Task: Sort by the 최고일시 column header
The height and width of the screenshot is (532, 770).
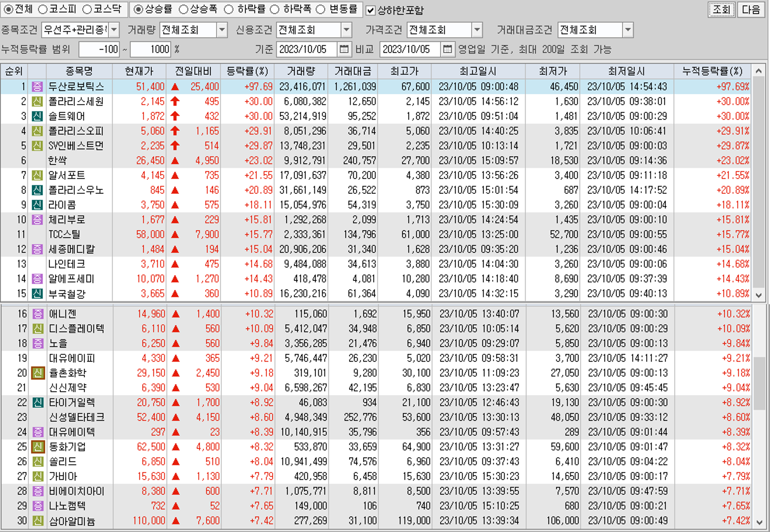Action: pyautogui.click(x=478, y=71)
